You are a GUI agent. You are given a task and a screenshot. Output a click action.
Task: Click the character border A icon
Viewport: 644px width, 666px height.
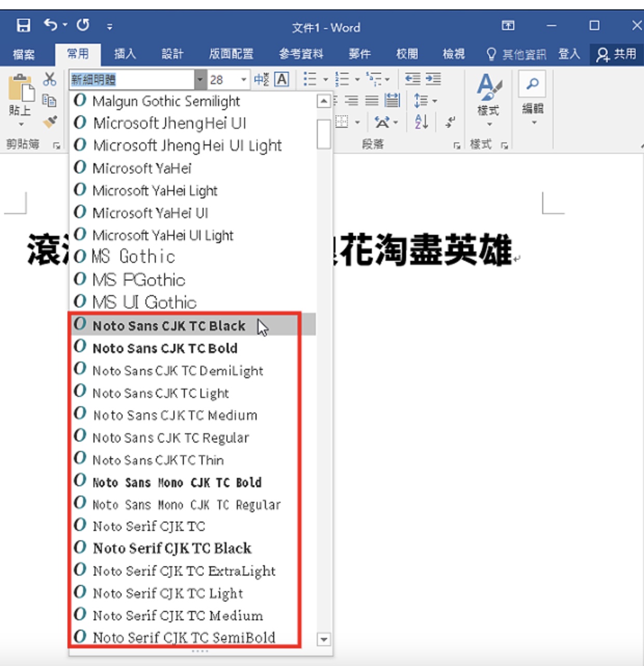(281, 79)
